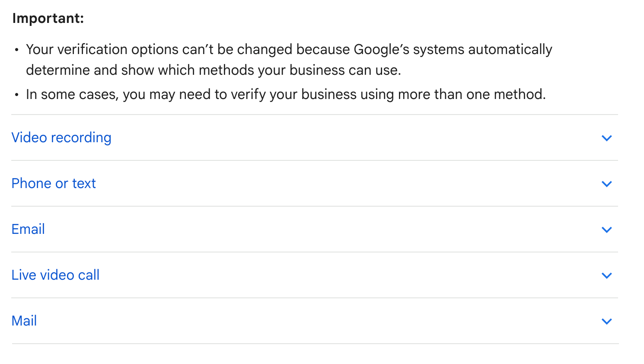Viewport: 644px width, 364px height.
Task: Expand the Video recording chevron arrow
Action: point(607,138)
